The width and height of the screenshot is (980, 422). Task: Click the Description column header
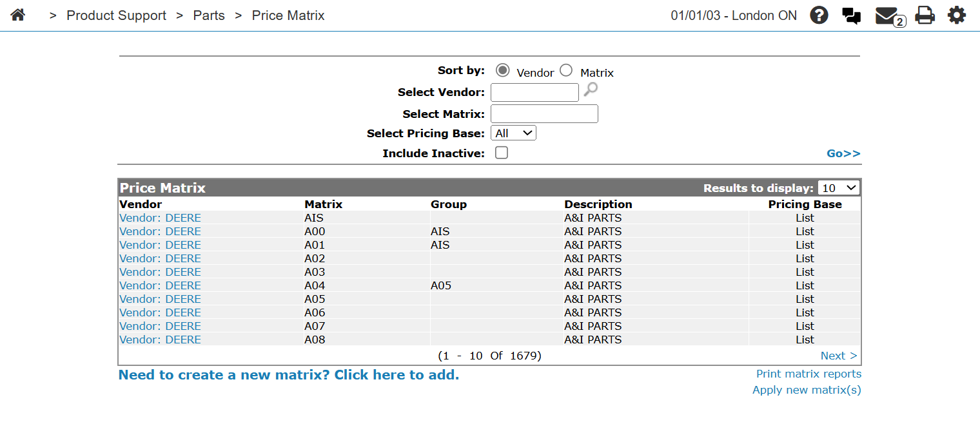pos(598,204)
